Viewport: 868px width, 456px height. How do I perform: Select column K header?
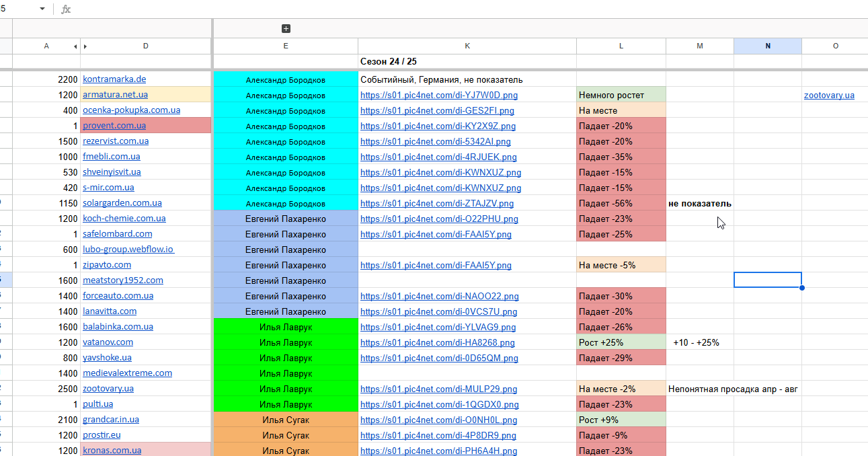(467, 46)
